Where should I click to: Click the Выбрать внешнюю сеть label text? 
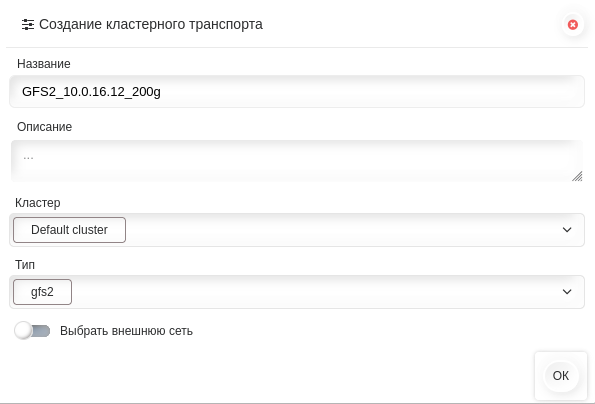click(x=126, y=331)
